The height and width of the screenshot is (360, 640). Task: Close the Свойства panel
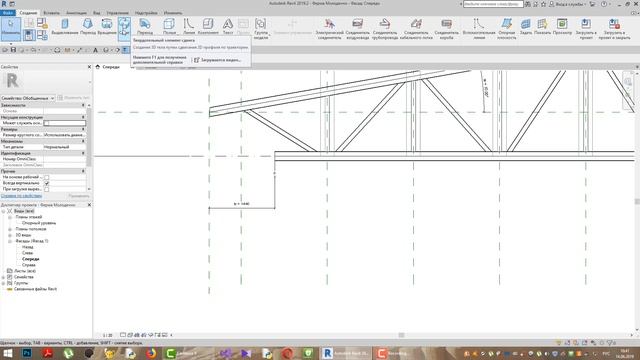coord(89,67)
